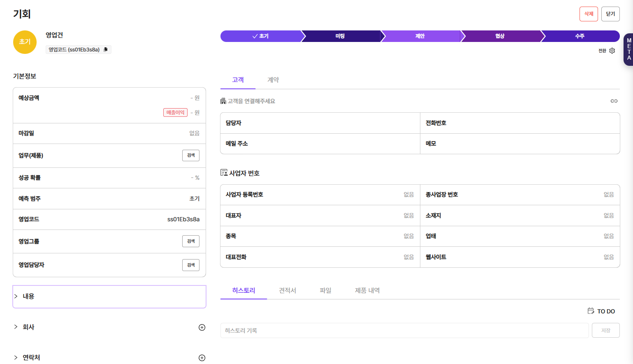Click the 히스토리 기록 input field
This screenshot has width=633, height=364.
[x=404, y=331]
